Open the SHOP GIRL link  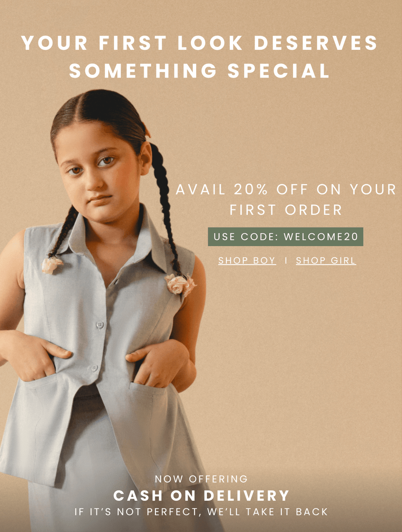click(x=326, y=261)
